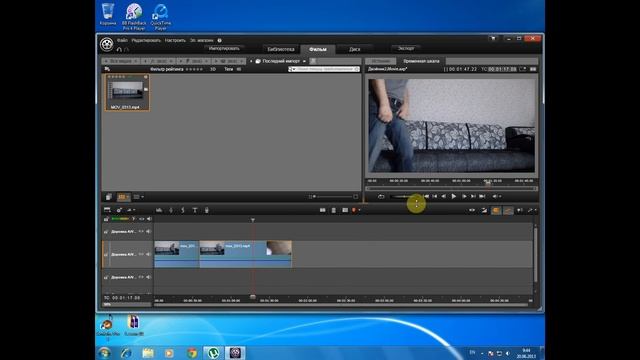
Task: Click the timeline vertical scrollbar
Action: click(x=536, y=255)
